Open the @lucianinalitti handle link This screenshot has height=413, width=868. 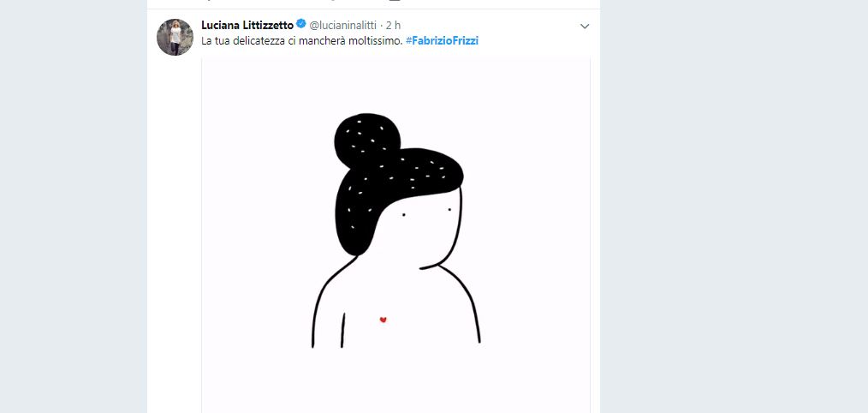click(x=343, y=26)
